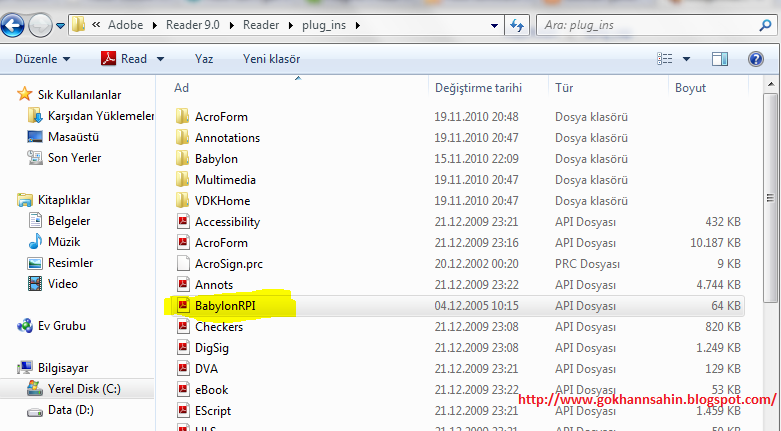Image resolution: width=781 pixels, height=431 pixels.
Task: Select Bilgisayar in navigation pane
Action: pyautogui.click(x=52, y=368)
